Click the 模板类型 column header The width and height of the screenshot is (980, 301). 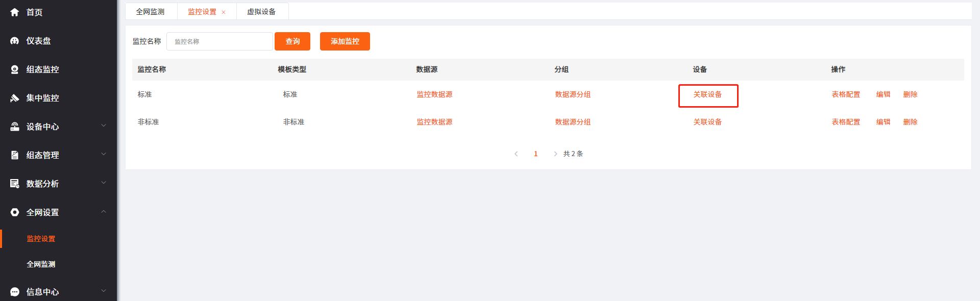click(x=292, y=69)
